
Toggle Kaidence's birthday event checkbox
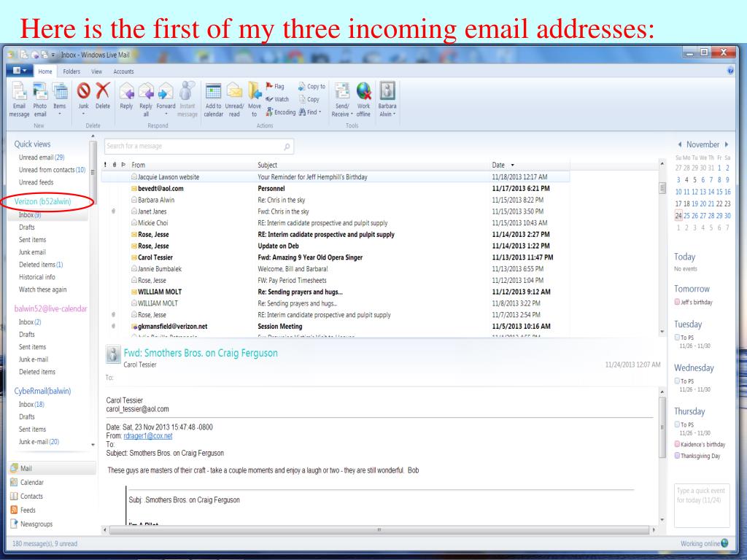tap(677, 444)
